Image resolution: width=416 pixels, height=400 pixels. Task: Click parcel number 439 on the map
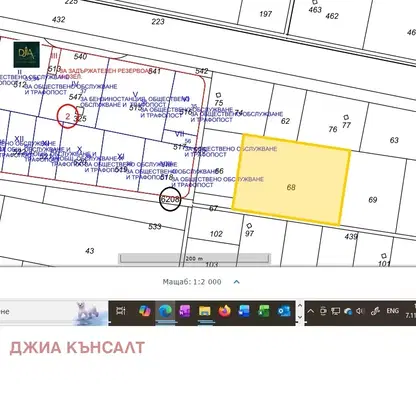point(351,236)
